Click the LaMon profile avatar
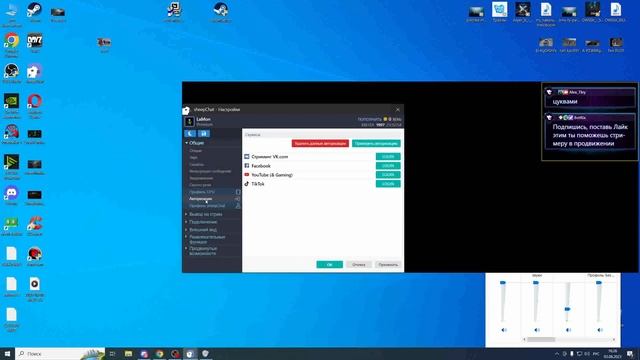The height and width of the screenshot is (360, 640). pyautogui.click(x=189, y=122)
